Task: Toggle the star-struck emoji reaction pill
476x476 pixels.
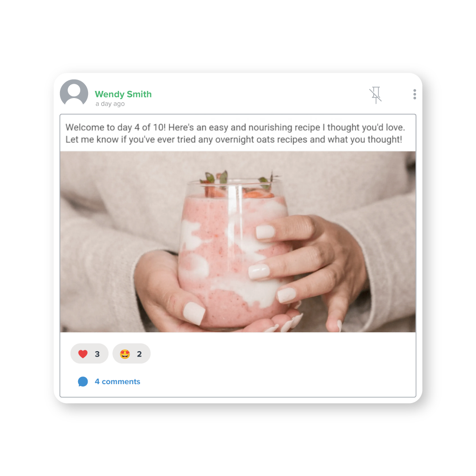Action: [x=131, y=354]
